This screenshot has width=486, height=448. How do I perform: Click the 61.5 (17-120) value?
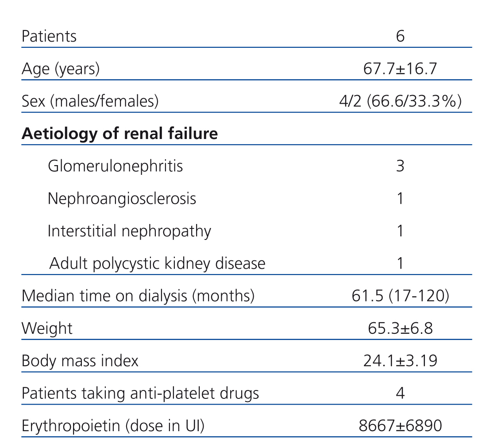[x=400, y=296]
